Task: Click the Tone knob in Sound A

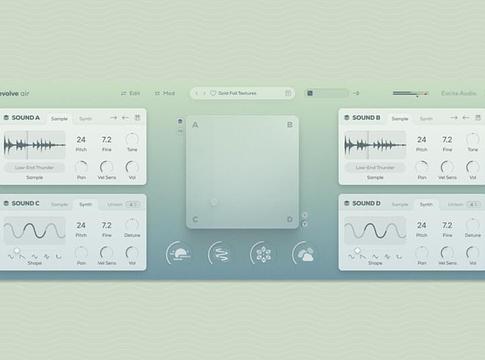Action: pos(132,139)
